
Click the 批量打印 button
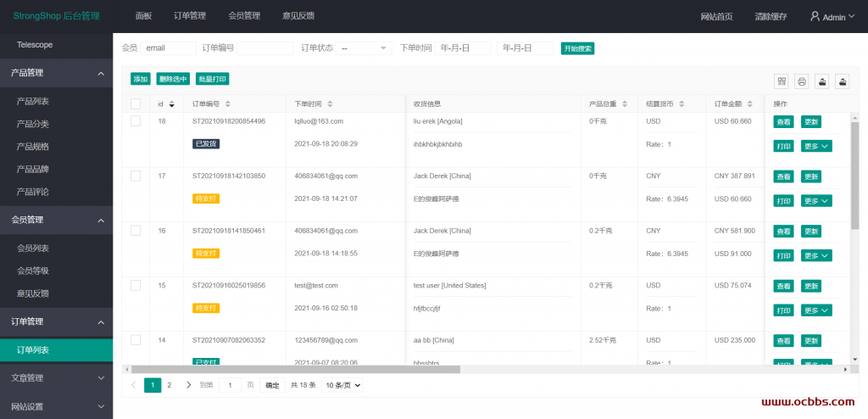(213, 79)
